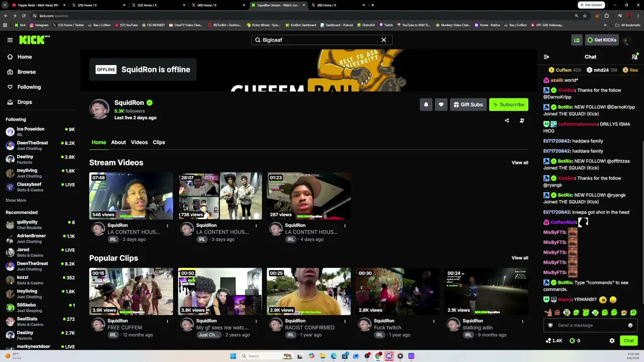644x362 pixels.
Task: Go back using Chrome's back arrow
Action: point(6,16)
